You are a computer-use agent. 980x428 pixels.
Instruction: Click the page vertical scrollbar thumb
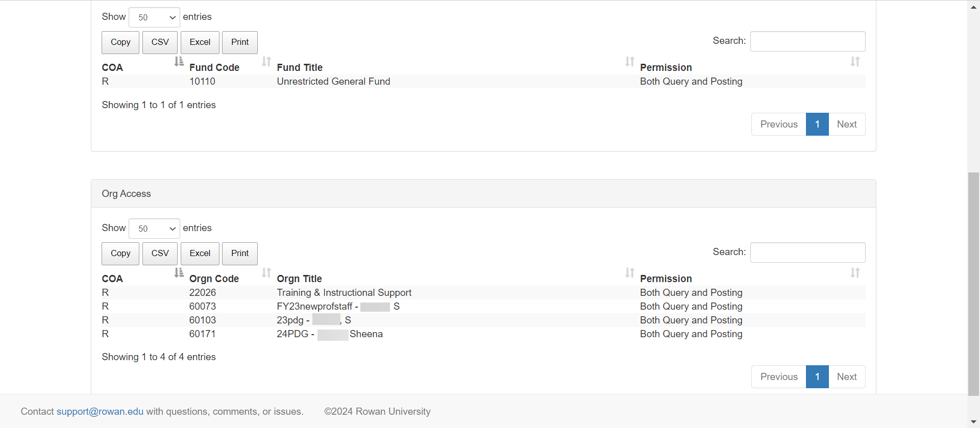point(974,283)
